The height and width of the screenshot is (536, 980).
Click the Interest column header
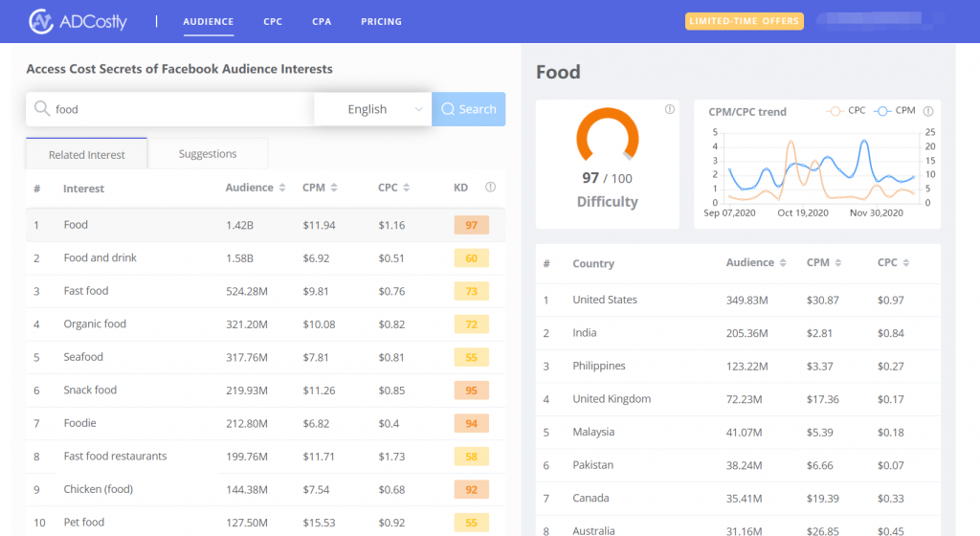pos(84,189)
